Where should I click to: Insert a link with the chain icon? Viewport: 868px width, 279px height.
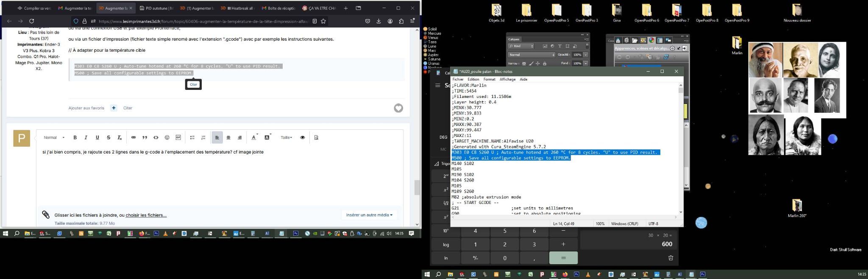tap(134, 137)
